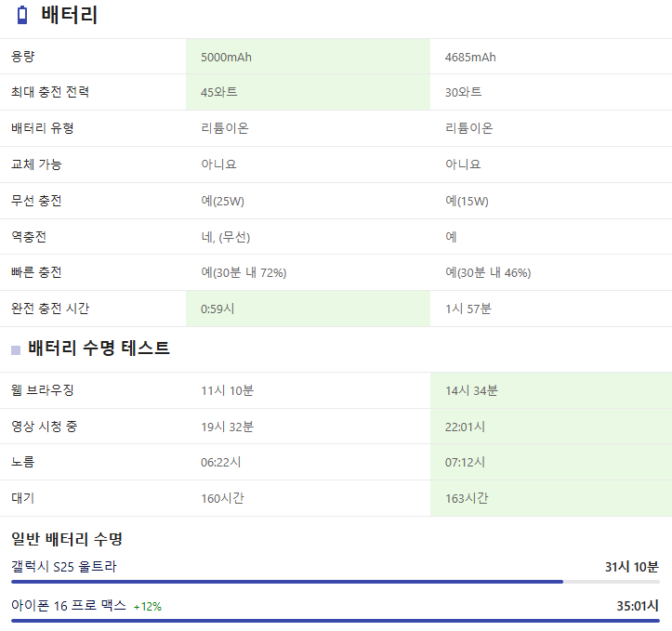
Task: Select the 노름 row label
Action: 22,462
